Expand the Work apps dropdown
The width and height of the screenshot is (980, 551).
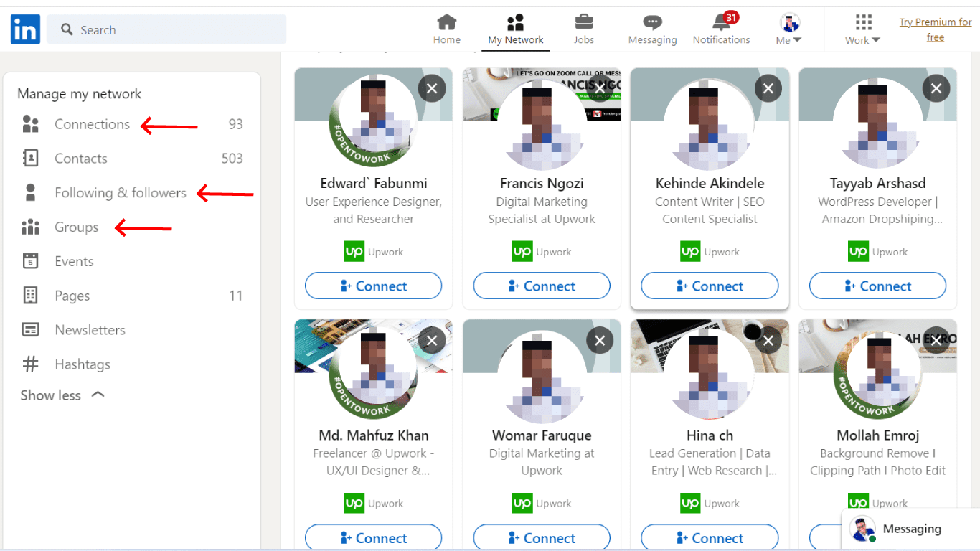pos(863,29)
